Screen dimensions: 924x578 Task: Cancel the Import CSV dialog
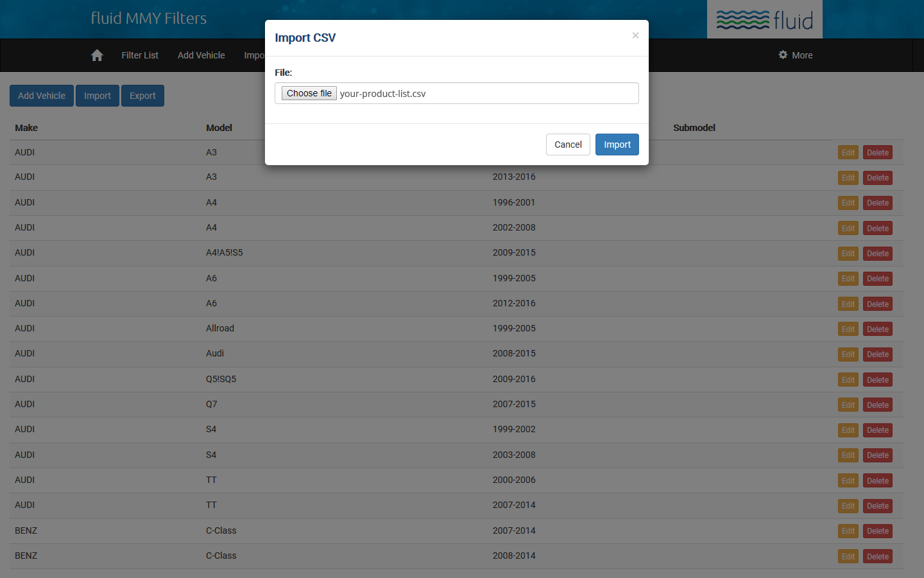click(568, 144)
